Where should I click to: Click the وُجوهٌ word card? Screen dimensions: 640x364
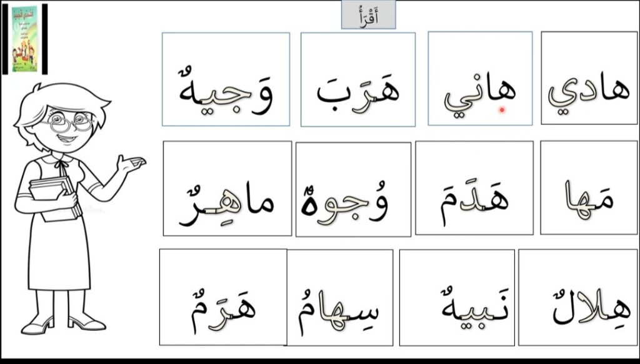[x=353, y=190]
